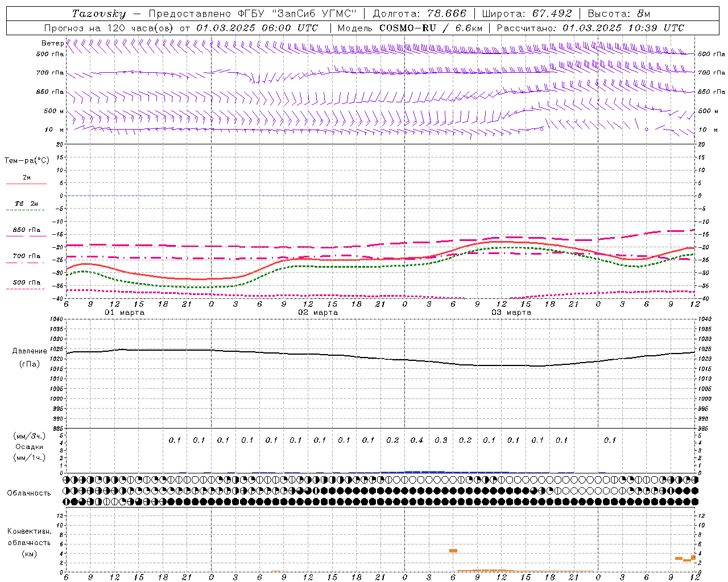Viewport: 728px width, 582px height.
Task: Click the station name Tazovsky in the header
Action: (99, 14)
